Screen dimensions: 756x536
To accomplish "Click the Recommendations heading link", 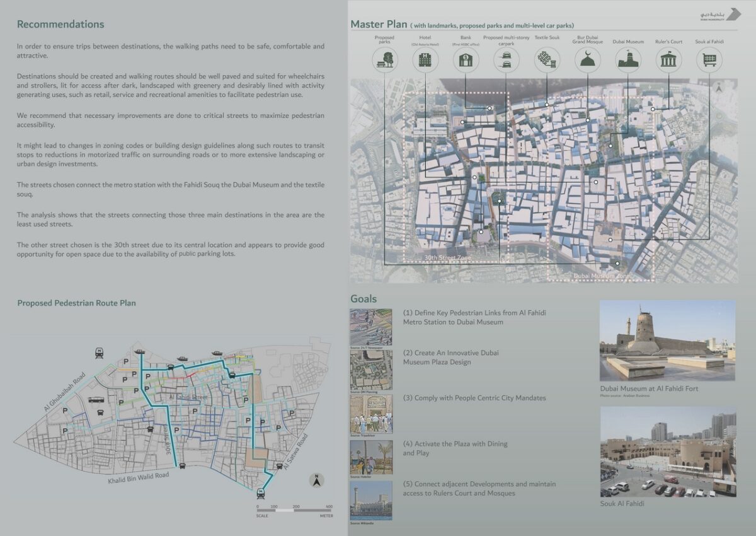I will click(60, 24).
